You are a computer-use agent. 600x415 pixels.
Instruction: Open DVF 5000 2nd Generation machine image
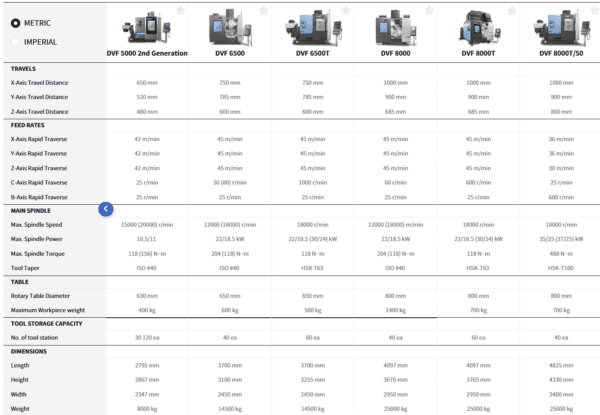coord(147,27)
